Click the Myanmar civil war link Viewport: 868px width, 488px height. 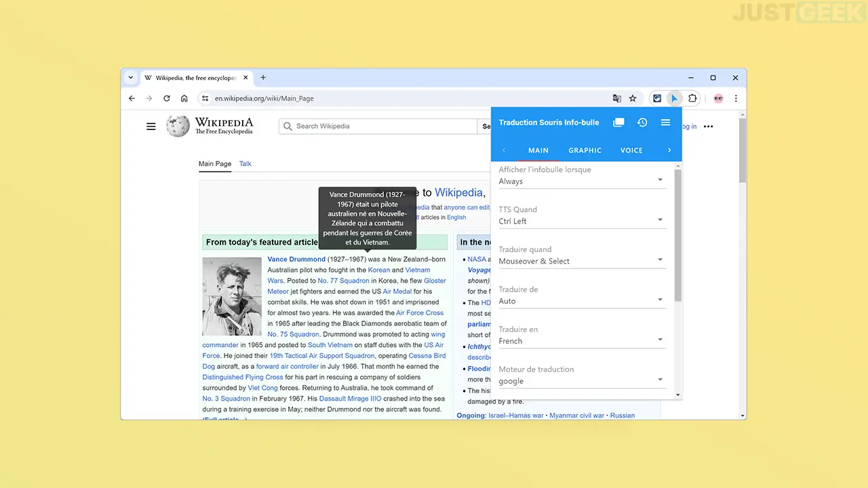(x=576, y=415)
